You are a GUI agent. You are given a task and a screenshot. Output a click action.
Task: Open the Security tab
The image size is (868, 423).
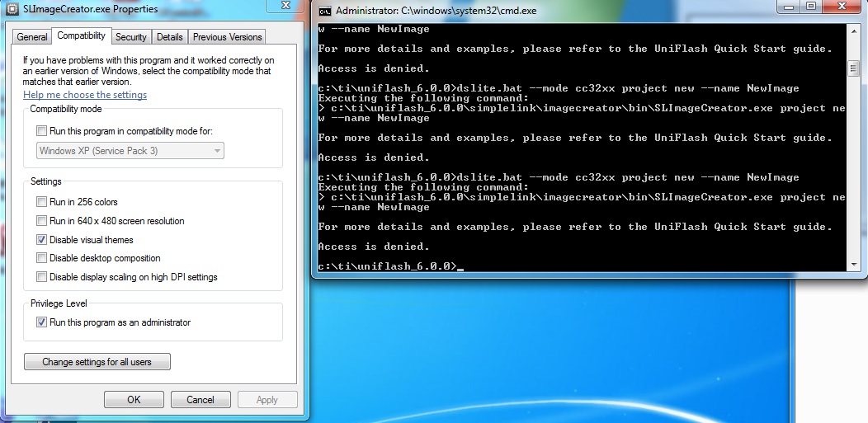tap(131, 37)
